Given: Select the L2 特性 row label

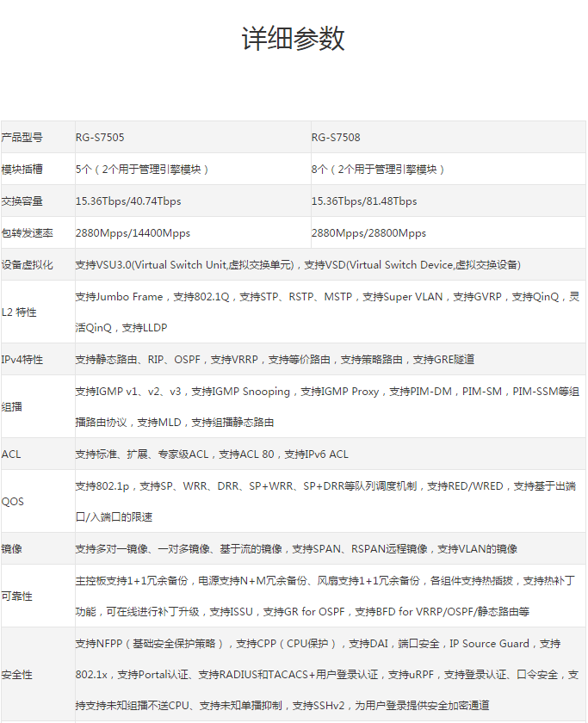Looking at the screenshot, I should pyautogui.click(x=19, y=312).
